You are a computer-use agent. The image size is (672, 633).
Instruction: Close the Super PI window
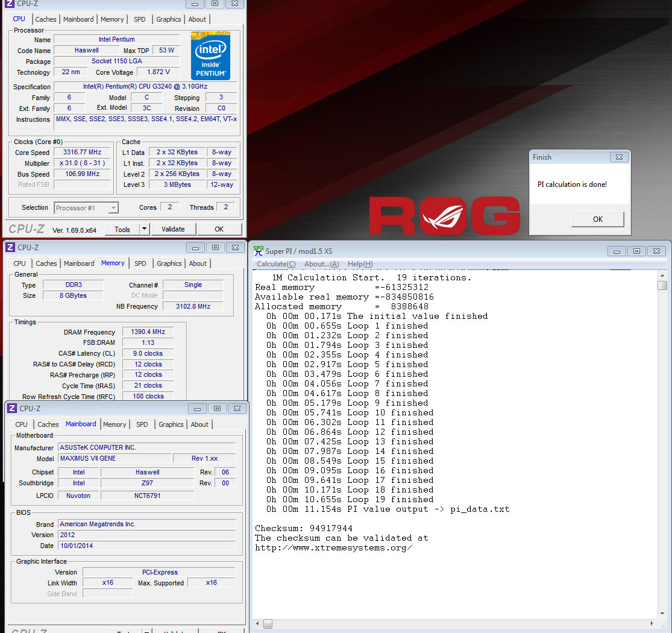click(656, 251)
